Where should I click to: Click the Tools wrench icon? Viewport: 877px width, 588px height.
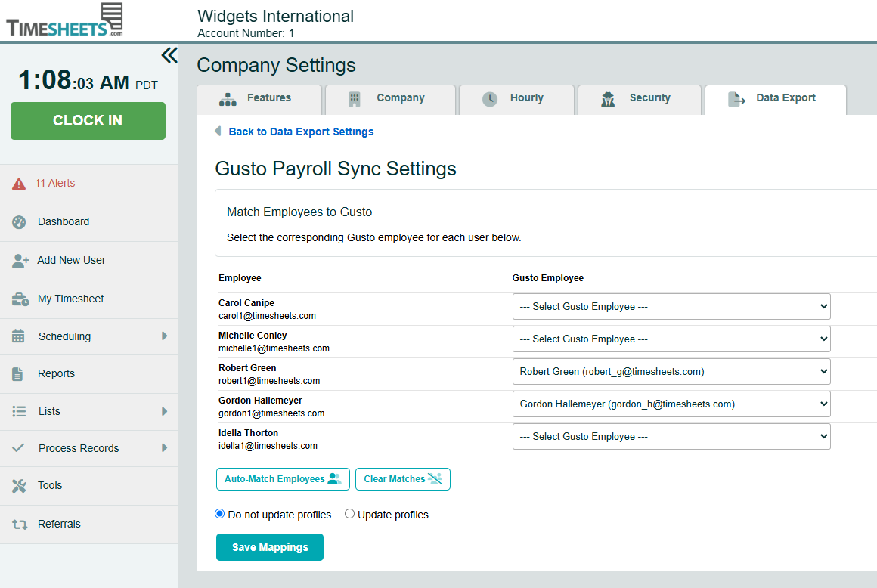[19, 486]
